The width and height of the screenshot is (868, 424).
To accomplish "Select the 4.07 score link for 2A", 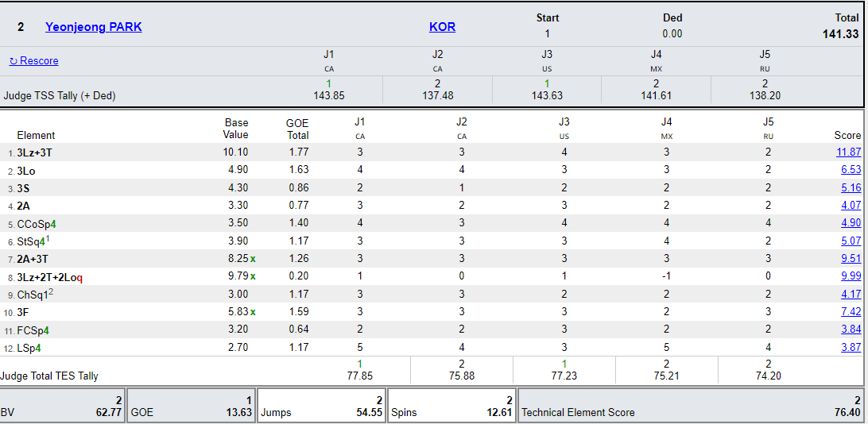I will point(851,206).
